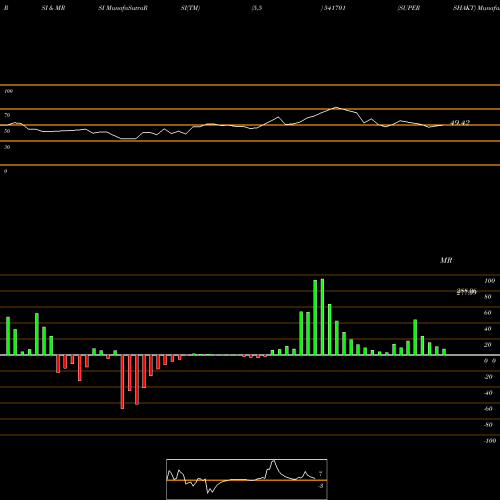
Task: Click the MR axis label -100
Action: [x=490, y=441]
